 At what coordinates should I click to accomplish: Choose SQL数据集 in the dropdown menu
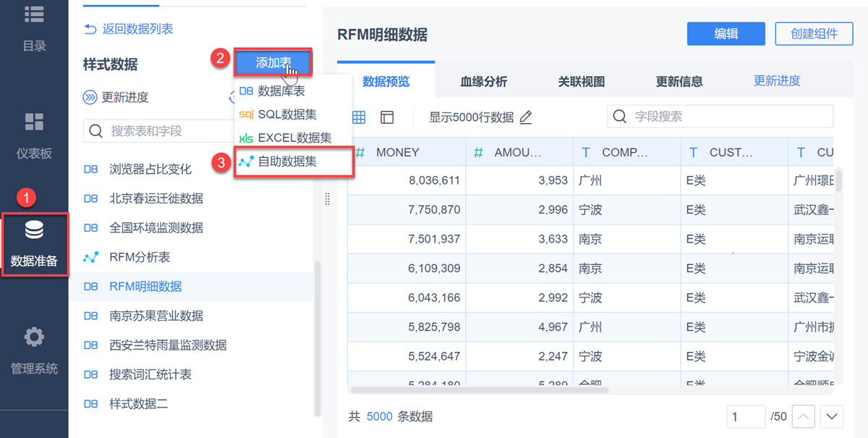pyautogui.click(x=286, y=114)
